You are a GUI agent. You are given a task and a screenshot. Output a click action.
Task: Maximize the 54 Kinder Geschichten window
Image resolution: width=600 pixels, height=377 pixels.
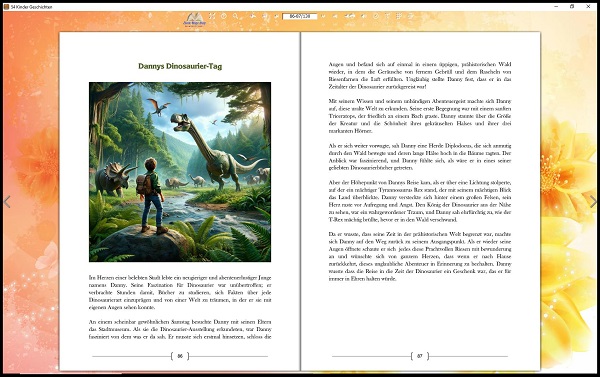(x=572, y=7)
